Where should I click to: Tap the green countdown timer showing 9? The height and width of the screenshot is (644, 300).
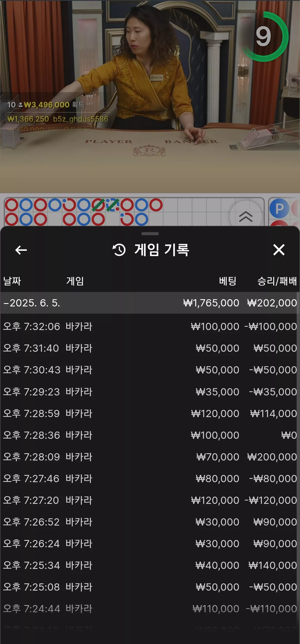[x=263, y=36]
